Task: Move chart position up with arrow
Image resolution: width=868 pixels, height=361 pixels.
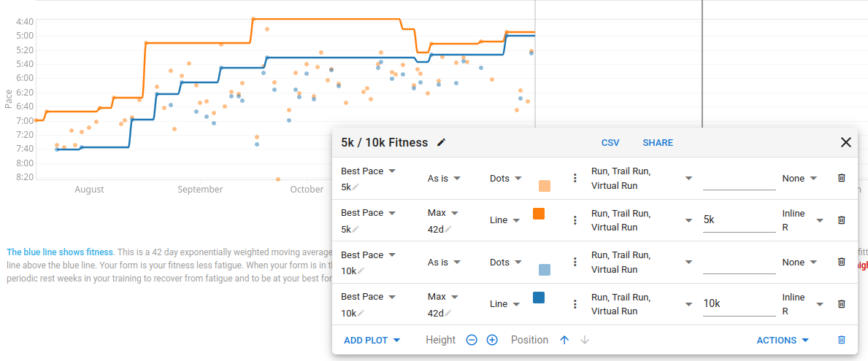Action: [x=564, y=340]
